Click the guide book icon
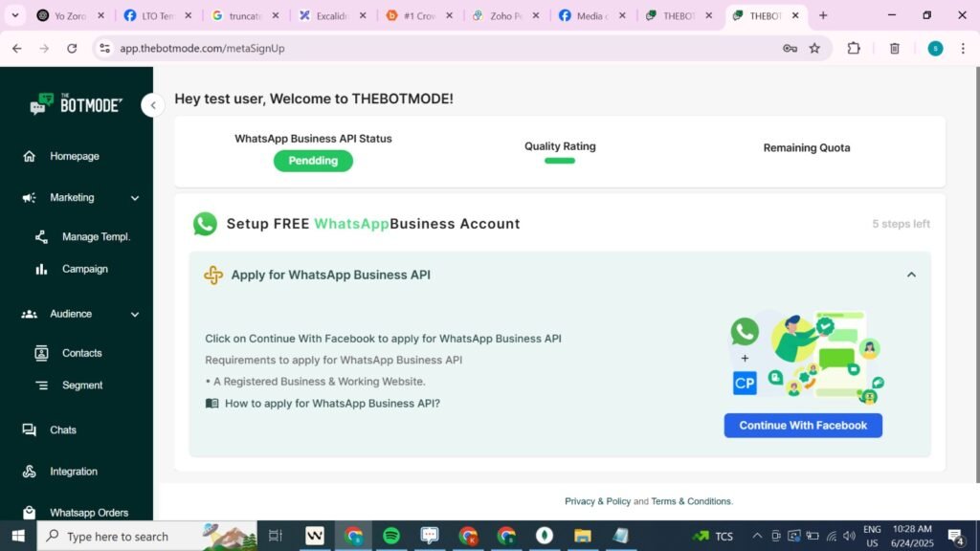The height and width of the screenshot is (551, 980). click(x=212, y=404)
